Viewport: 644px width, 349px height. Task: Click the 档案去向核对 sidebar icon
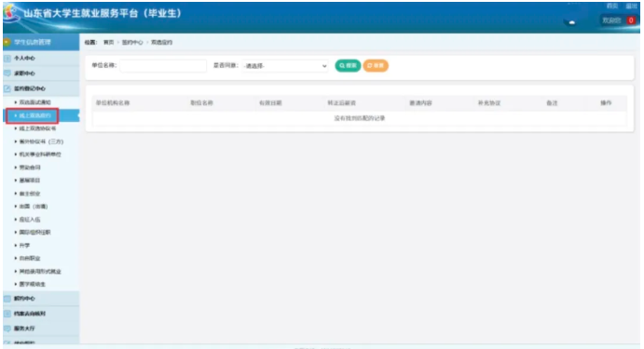point(7,314)
